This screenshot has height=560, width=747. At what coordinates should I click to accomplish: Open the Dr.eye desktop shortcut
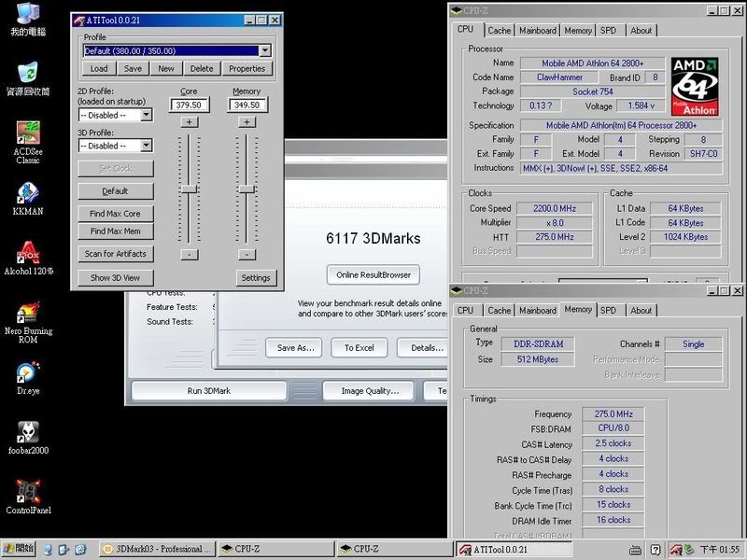click(28, 379)
